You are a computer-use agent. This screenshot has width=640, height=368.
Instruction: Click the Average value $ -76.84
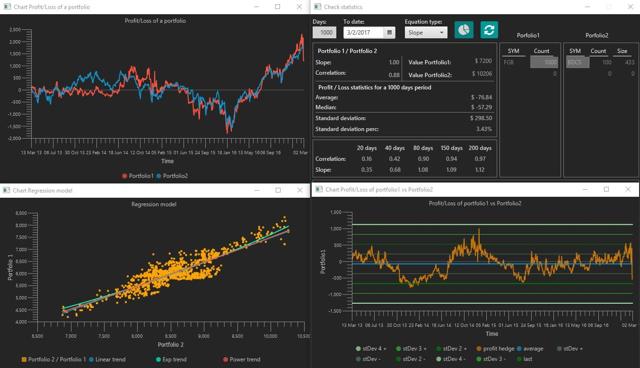(x=481, y=97)
